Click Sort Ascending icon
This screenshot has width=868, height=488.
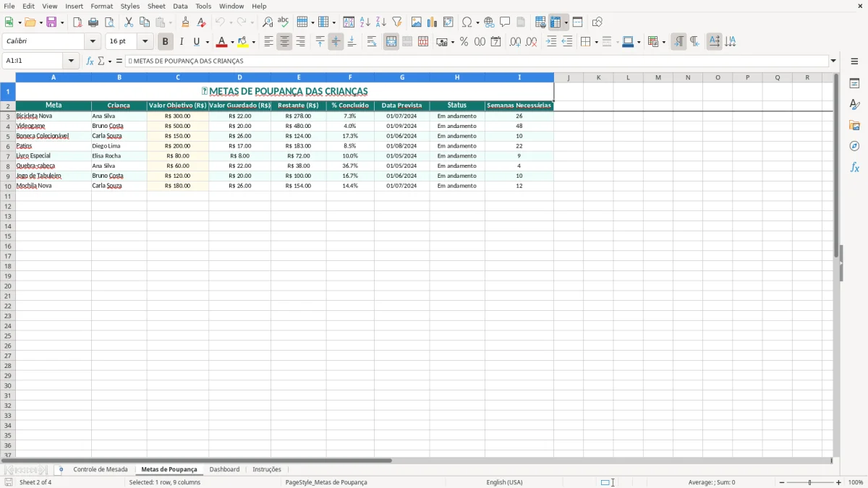pyautogui.click(x=365, y=22)
